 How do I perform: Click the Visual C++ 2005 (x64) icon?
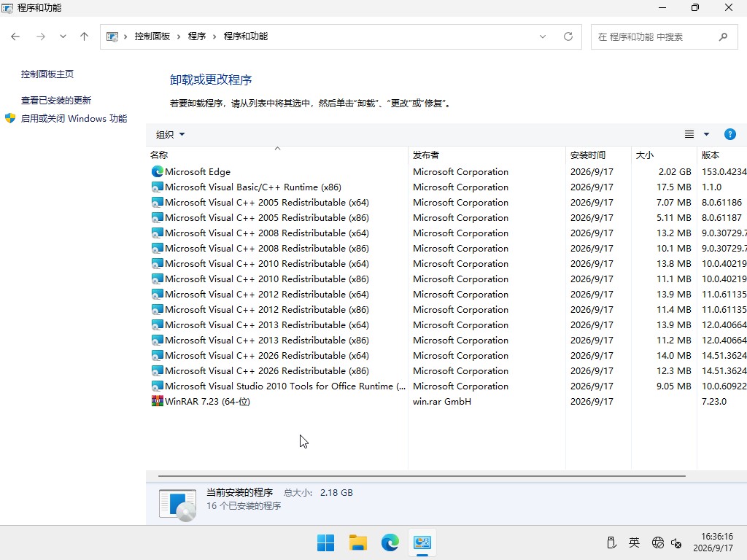tap(158, 202)
